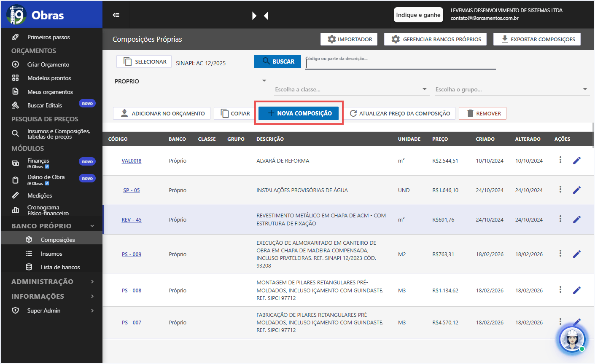This screenshot has width=595, height=364.
Task: Click the search description input field
Action: pos(401,62)
